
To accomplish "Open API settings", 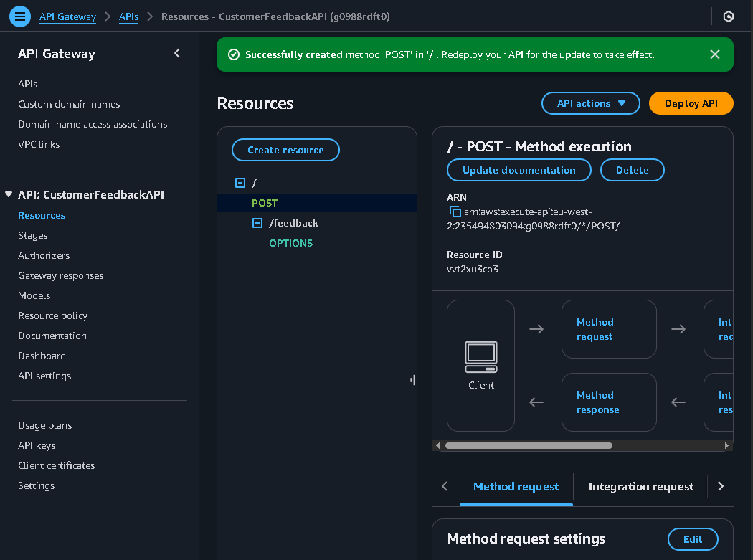I will point(44,376).
